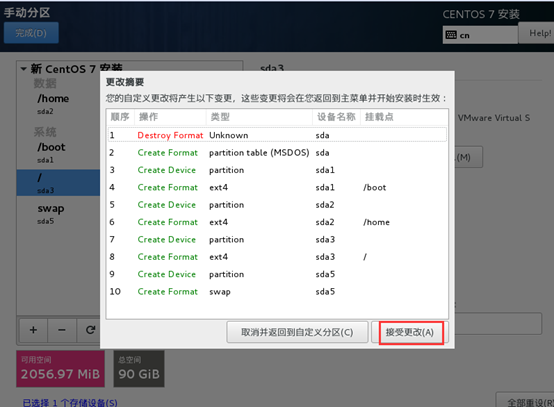
Task: Click the Unknown type cell in row 1
Action: [229, 135]
